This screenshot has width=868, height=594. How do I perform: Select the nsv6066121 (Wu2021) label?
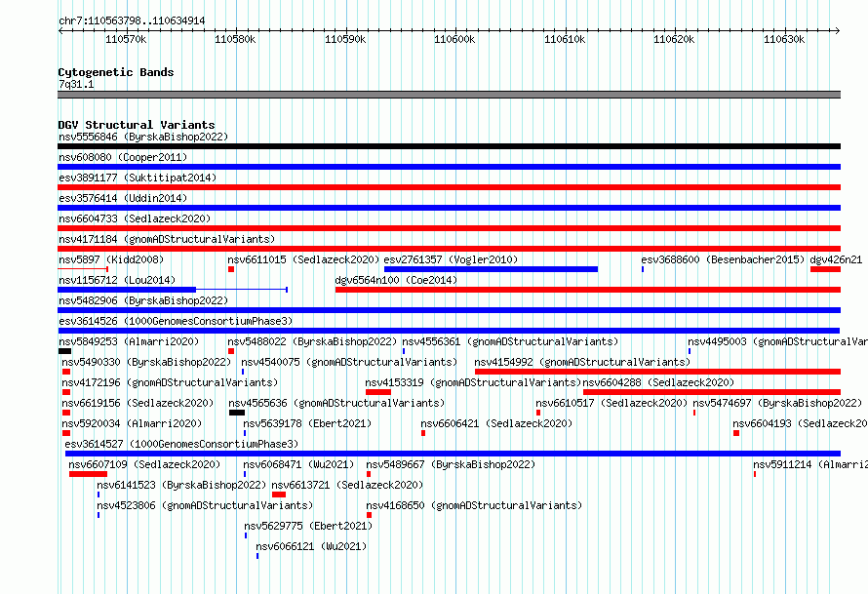coord(311,546)
